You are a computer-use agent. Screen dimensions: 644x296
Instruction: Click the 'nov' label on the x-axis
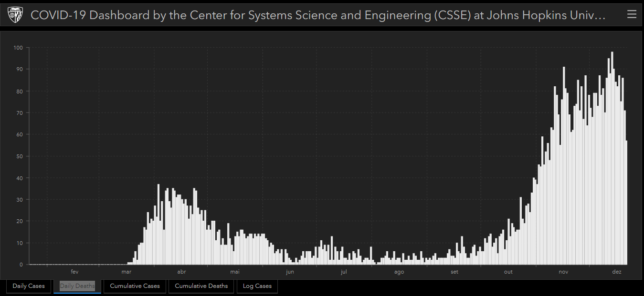[563, 272]
